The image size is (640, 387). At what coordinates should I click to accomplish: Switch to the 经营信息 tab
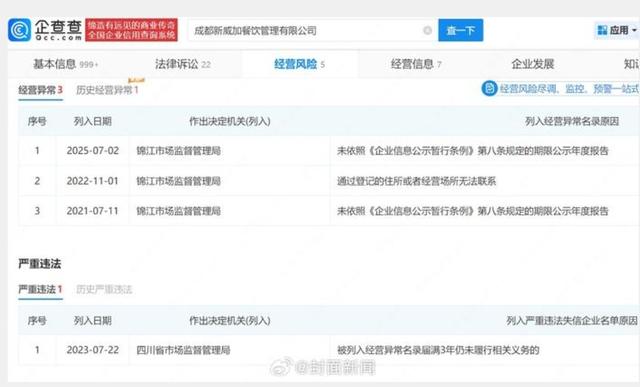pyautogui.click(x=416, y=64)
